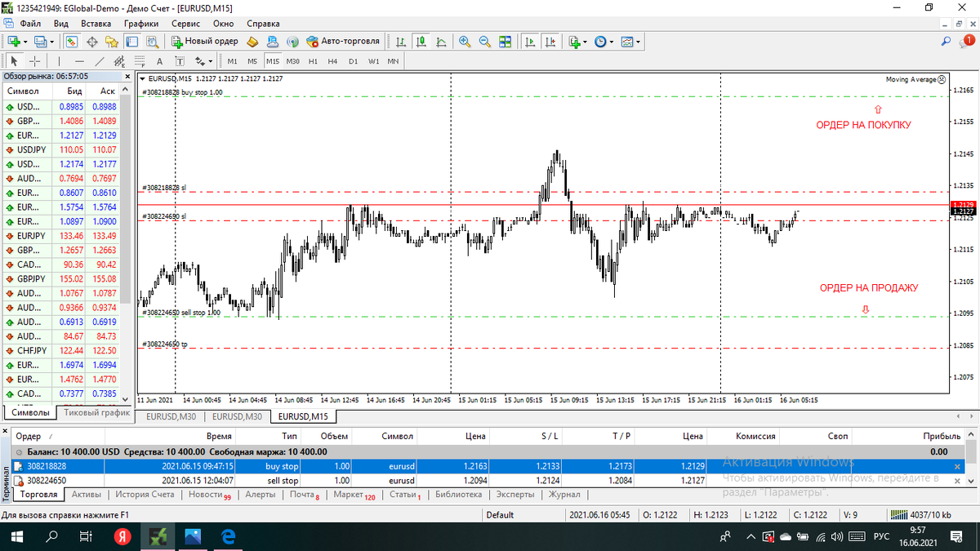Switch chart to candlesticks style
The width and height of the screenshot is (980, 551).
[421, 41]
